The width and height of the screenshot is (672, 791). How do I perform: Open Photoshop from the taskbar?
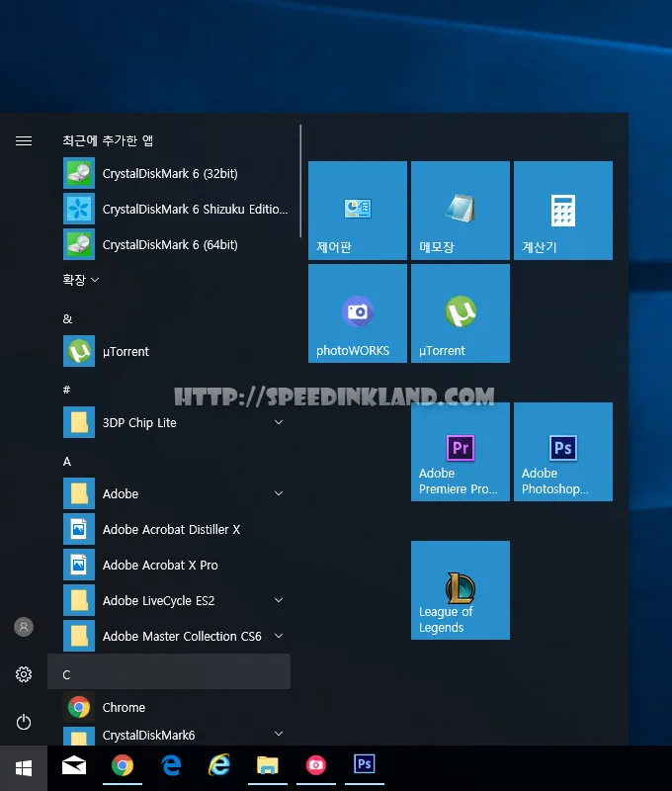coord(365,764)
